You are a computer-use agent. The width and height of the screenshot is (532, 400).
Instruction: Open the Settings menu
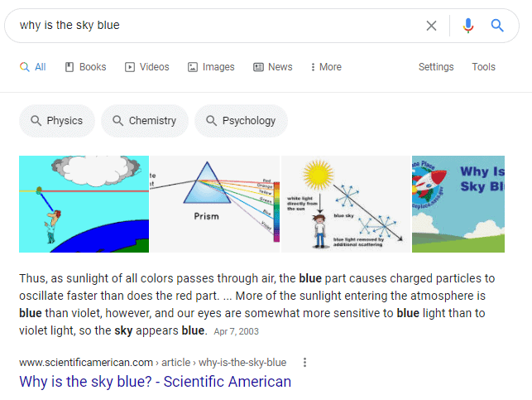[436, 67]
